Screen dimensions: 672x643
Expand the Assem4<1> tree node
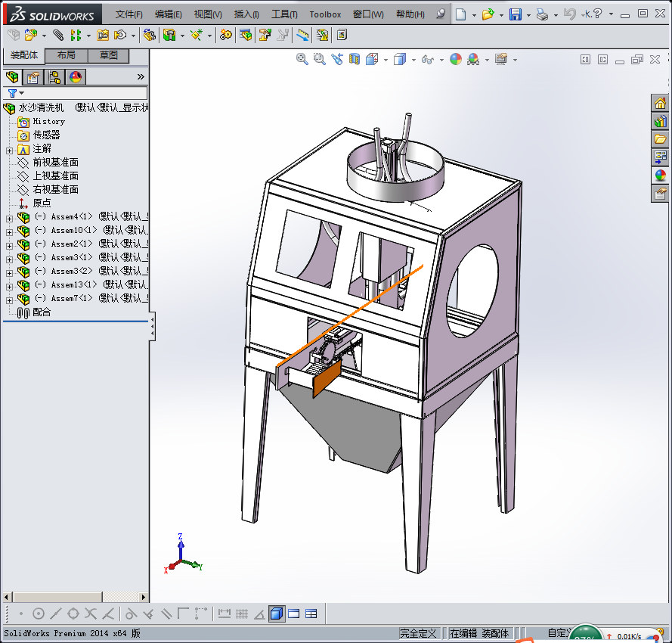point(9,219)
